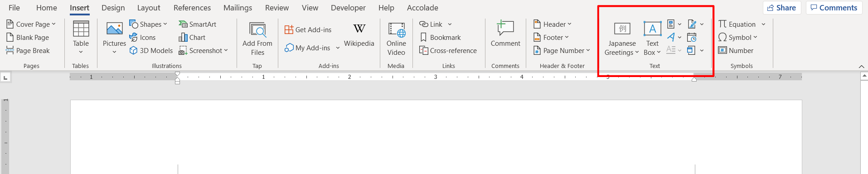Screen dimensions: 868x174
Task: Open the References tab
Action: (192, 8)
